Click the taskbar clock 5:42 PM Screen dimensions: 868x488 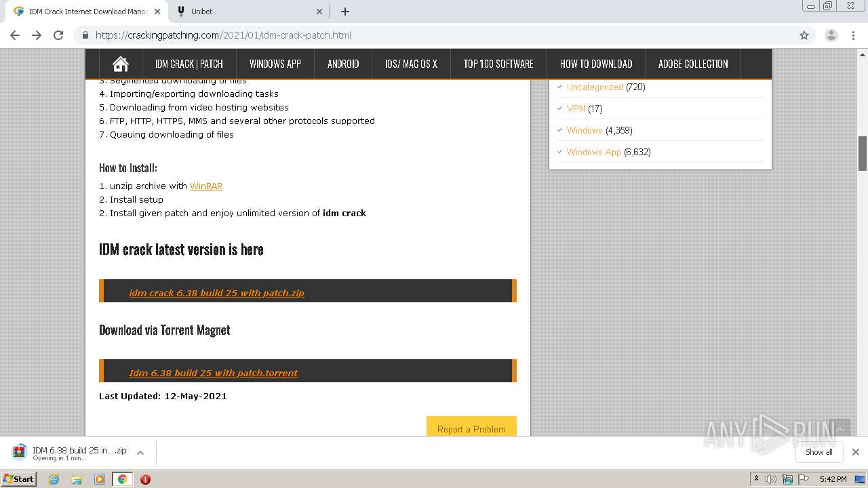pos(833,479)
